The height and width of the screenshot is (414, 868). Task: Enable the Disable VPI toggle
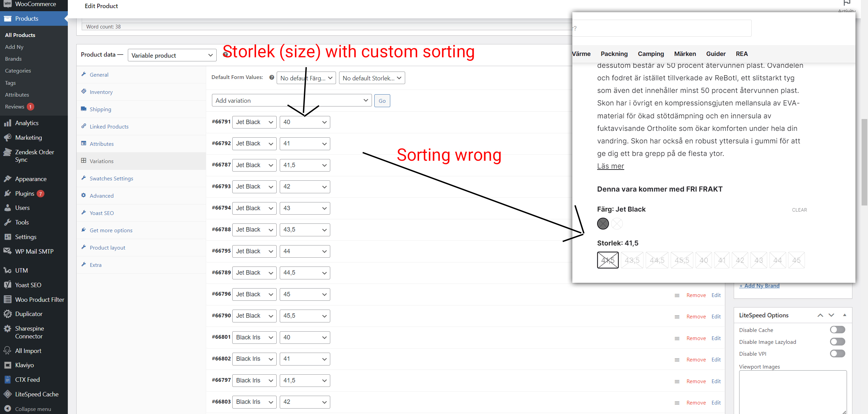pyautogui.click(x=837, y=353)
